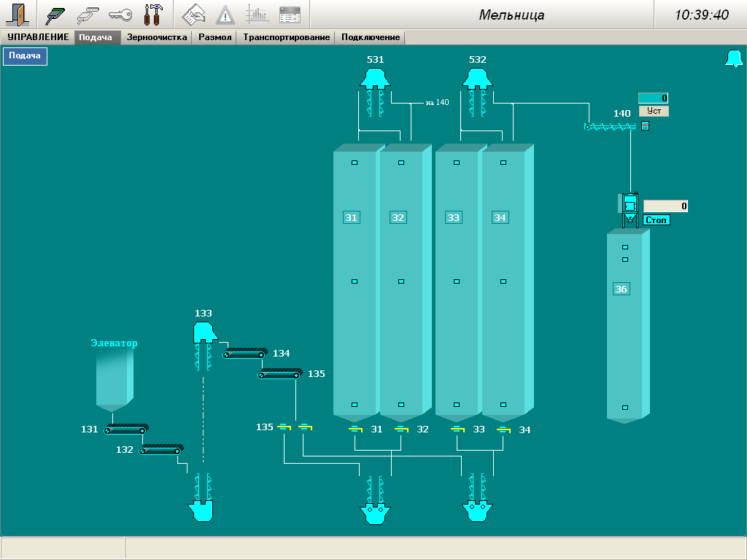The image size is (747, 560).
Task: Open the Транспортирование tab
Action: click(x=287, y=37)
